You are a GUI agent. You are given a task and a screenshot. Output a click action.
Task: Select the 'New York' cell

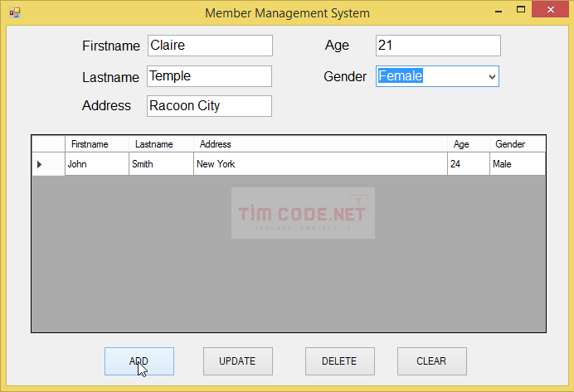(x=321, y=164)
